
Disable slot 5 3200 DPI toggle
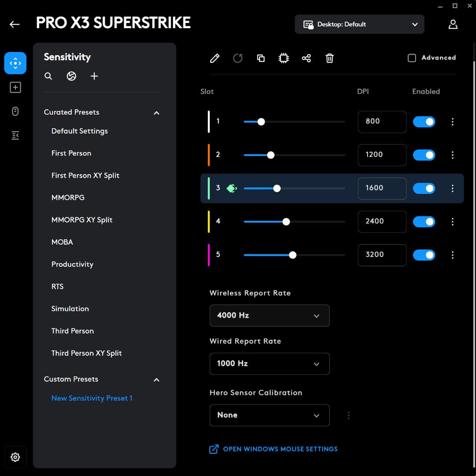click(x=424, y=255)
